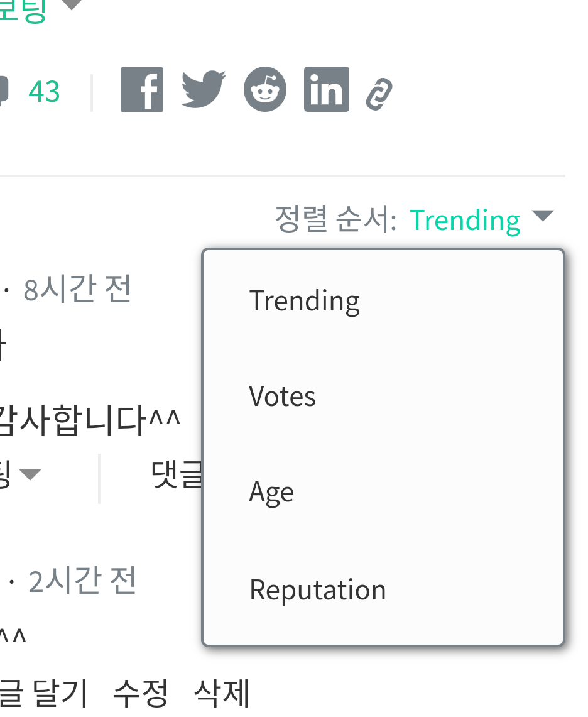Expand the green voting dropdown at top

pos(72,5)
